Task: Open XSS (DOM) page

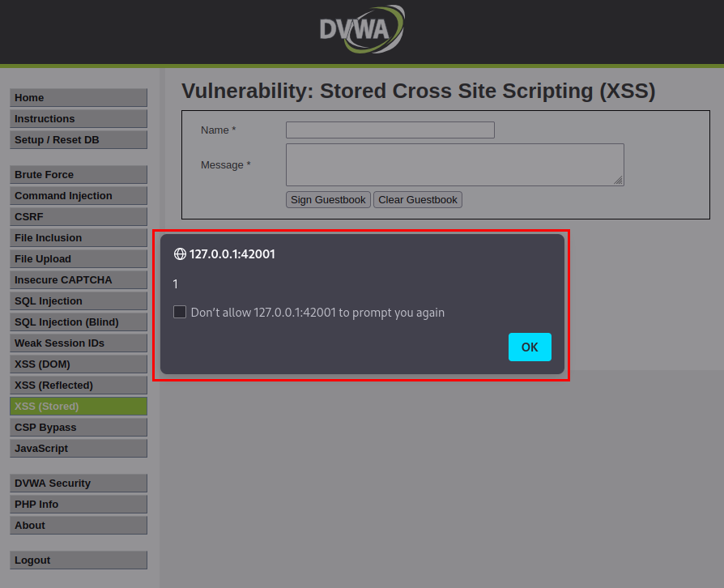Action: [79, 364]
